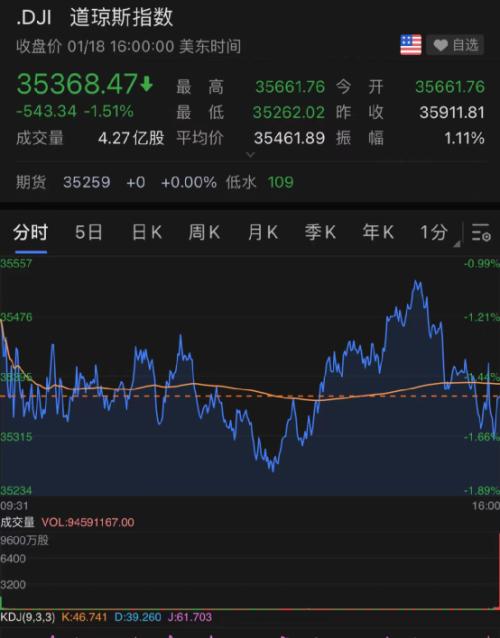This screenshot has width=500, height=638.
Task: Tap the lowest trough on the price chart
Action: click(273, 470)
